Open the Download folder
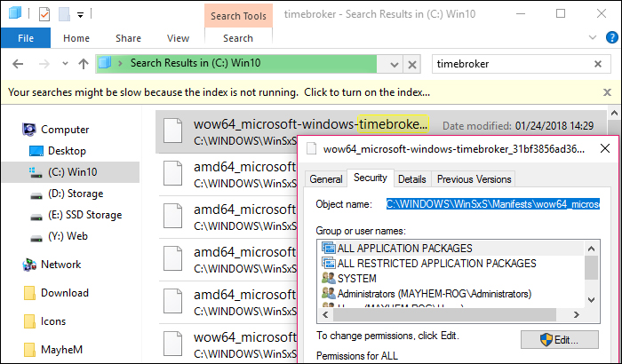Screen dimensions: 622x364 coord(65,293)
